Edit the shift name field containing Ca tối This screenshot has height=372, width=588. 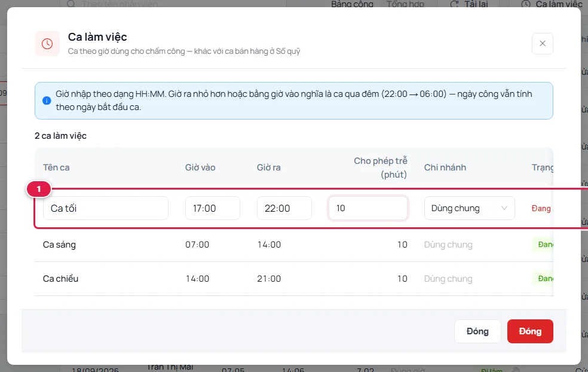pos(105,208)
